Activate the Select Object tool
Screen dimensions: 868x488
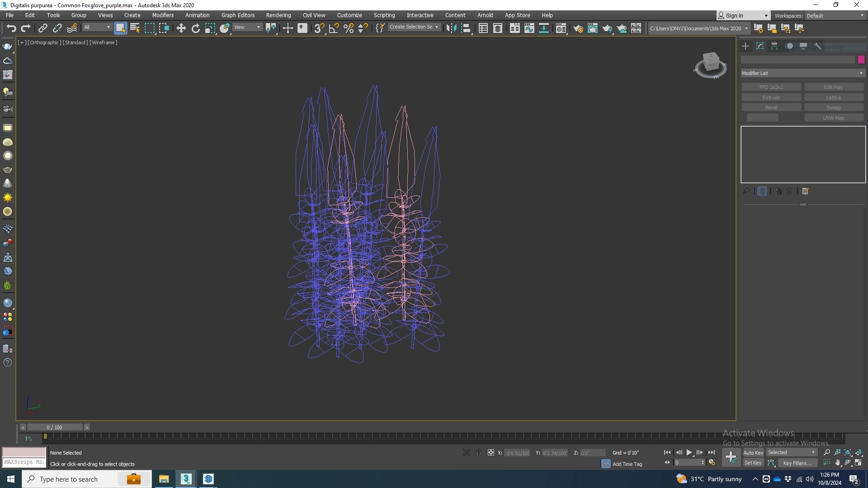(120, 28)
